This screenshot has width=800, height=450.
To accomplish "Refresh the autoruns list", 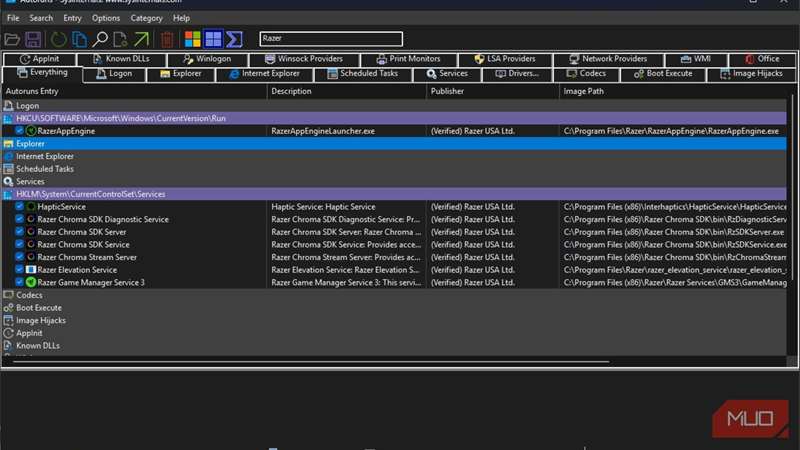I will 59,39.
